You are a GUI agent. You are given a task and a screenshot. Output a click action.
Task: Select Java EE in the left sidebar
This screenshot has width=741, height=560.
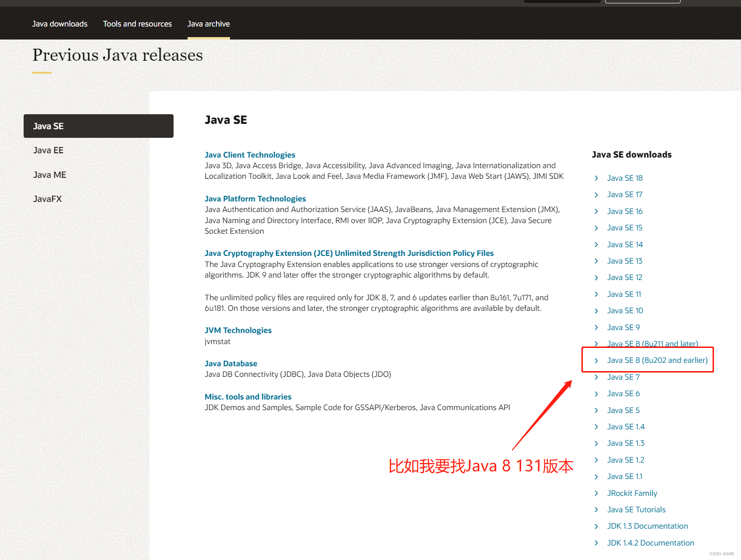48,150
